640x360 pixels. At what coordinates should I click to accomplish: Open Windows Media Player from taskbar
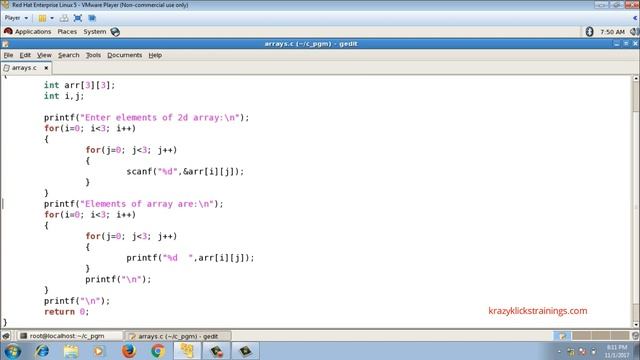(99, 351)
